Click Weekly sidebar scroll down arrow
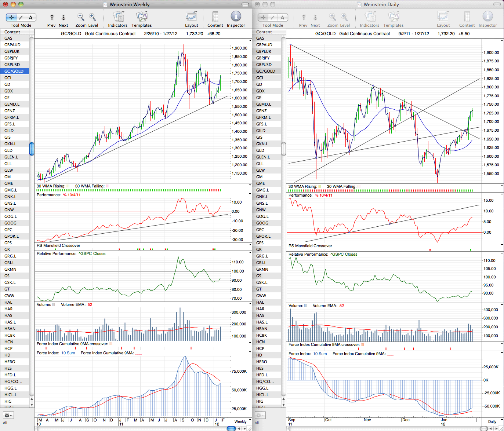Viewport: 504px width, 431px height. 32,405
